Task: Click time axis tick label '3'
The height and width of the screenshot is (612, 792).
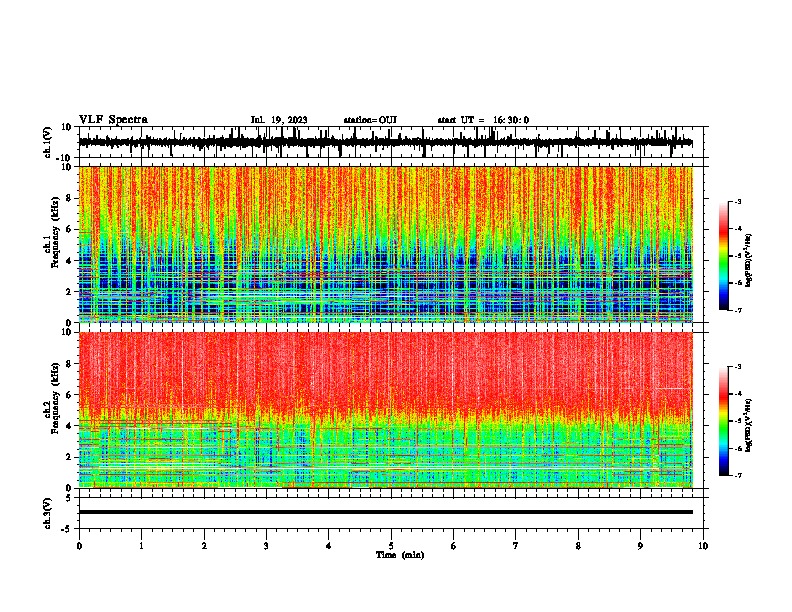Action: point(266,546)
